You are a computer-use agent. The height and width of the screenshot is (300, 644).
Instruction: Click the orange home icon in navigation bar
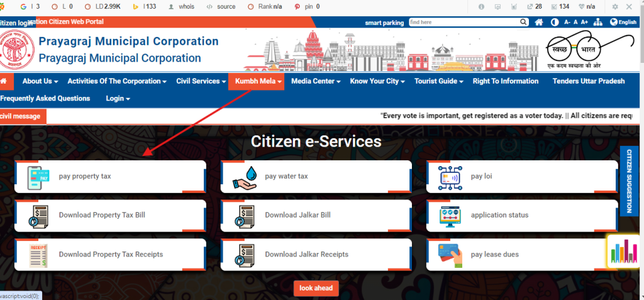[x=6, y=81]
